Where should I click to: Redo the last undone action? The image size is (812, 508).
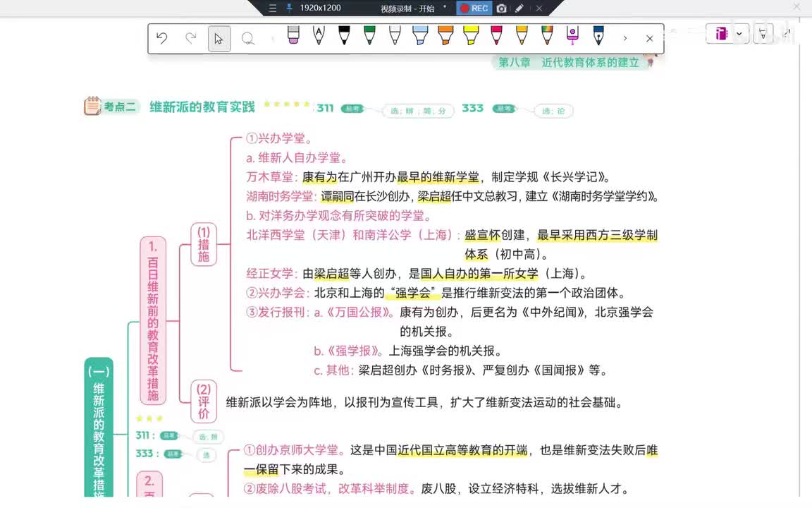191,38
